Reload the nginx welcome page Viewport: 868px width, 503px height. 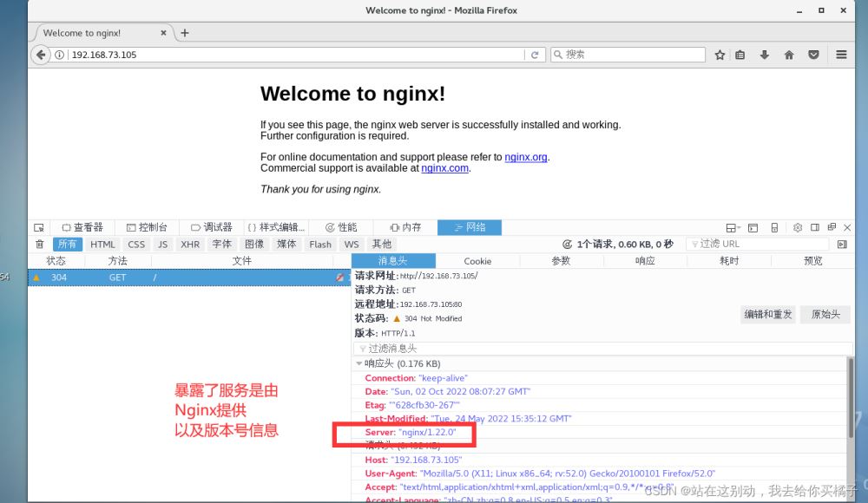[x=535, y=55]
